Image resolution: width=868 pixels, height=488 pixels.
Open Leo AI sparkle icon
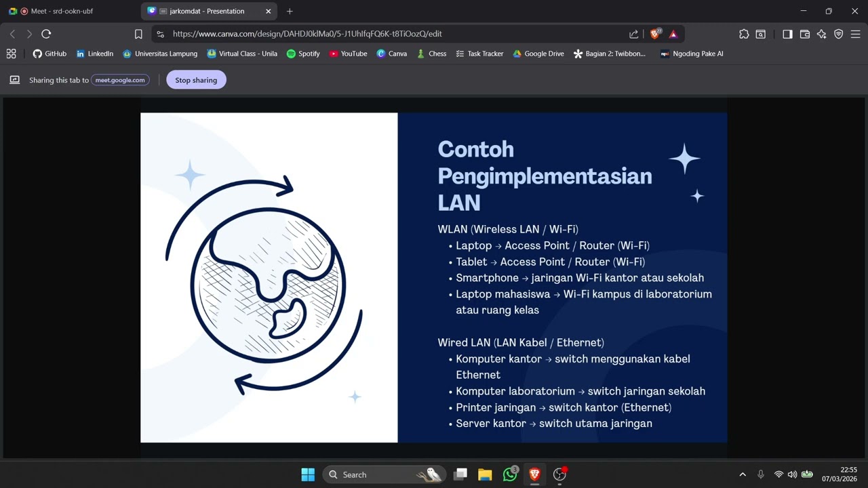tap(822, 34)
